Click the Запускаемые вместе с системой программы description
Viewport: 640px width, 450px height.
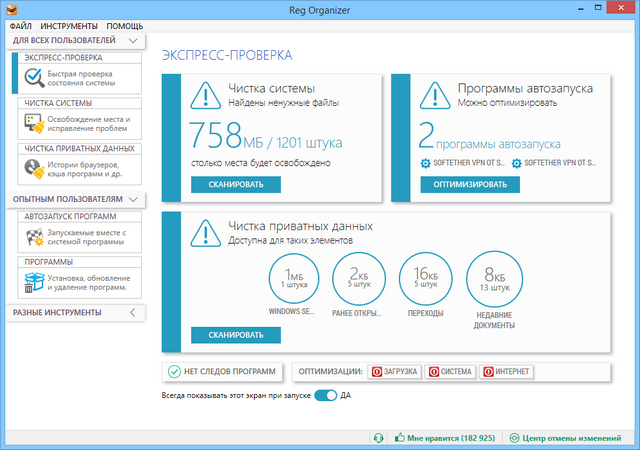pyautogui.click(x=87, y=237)
